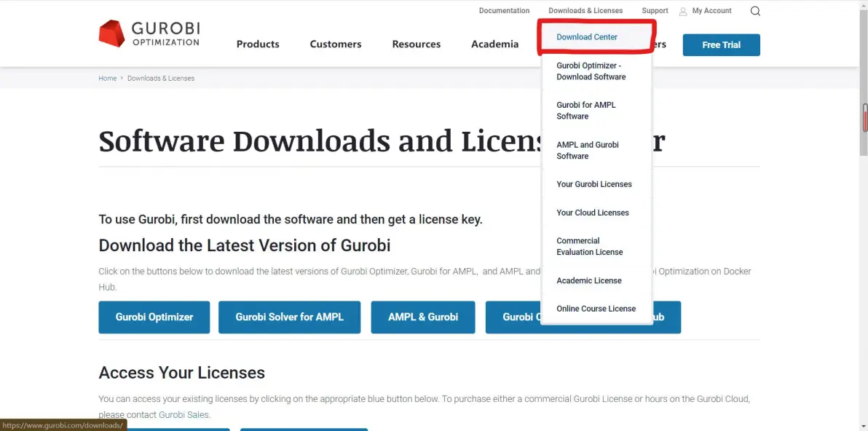Expand the Products navigation menu
The width and height of the screenshot is (868, 431).
click(x=258, y=44)
